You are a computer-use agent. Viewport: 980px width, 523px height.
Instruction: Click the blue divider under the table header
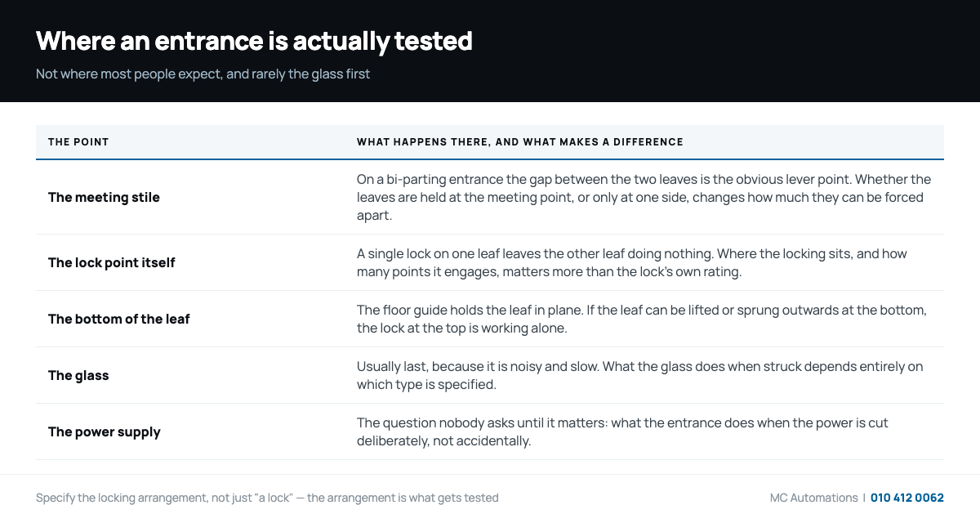coord(490,159)
